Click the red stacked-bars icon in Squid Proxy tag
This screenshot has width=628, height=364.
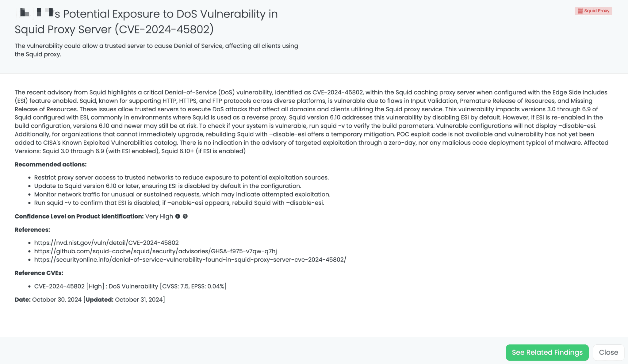[x=580, y=11]
